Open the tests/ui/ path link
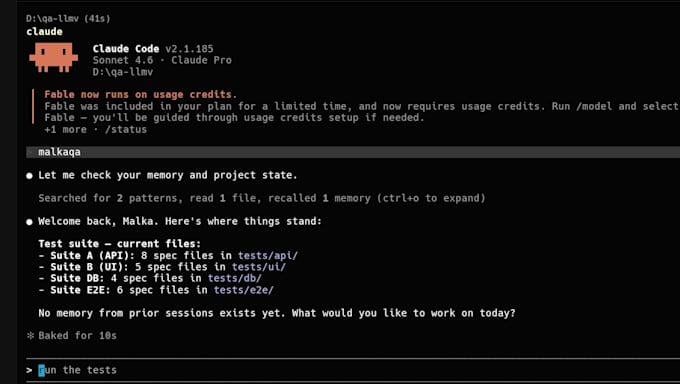The image size is (680, 384). (258, 267)
